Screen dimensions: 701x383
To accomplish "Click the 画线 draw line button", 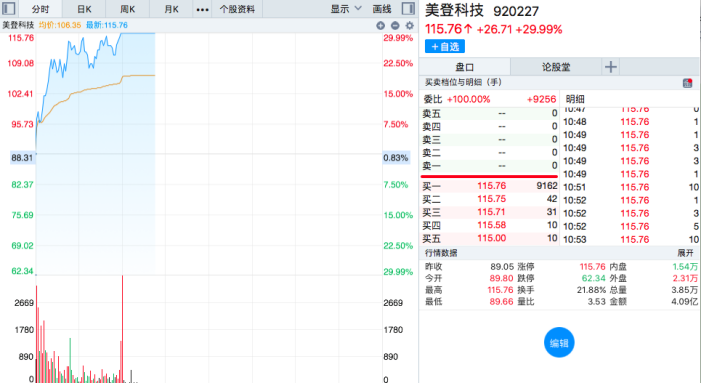I will click(382, 9).
